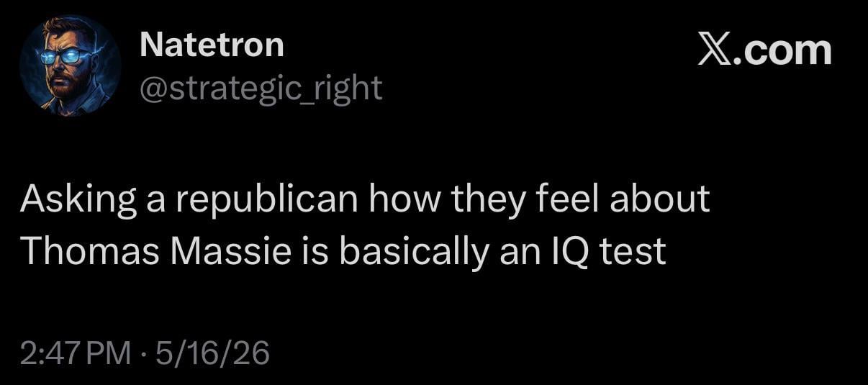Click the word republican in the tweet
This screenshot has width=868, height=385.
click(x=271, y=201)
